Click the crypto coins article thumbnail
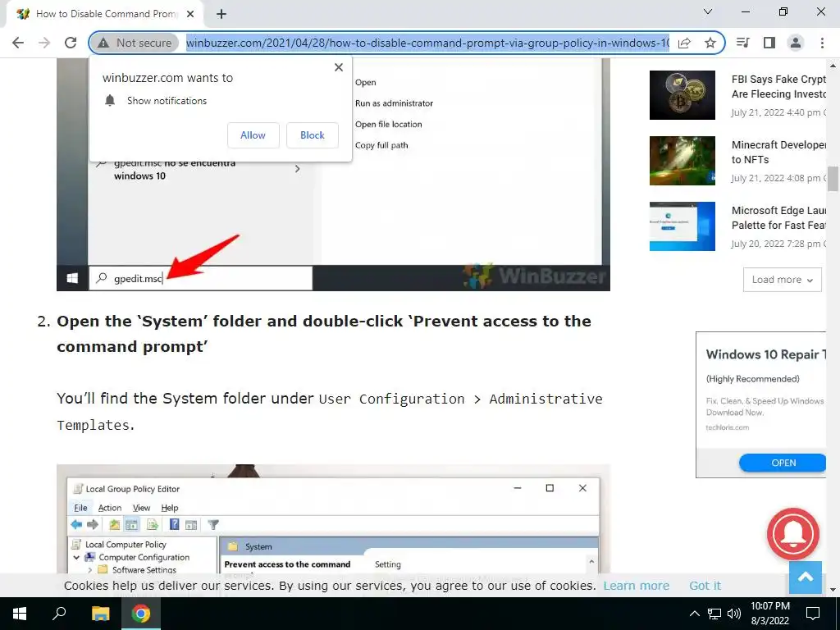The width and height of the screenshot is (840, 630). [x=682, y=95]
